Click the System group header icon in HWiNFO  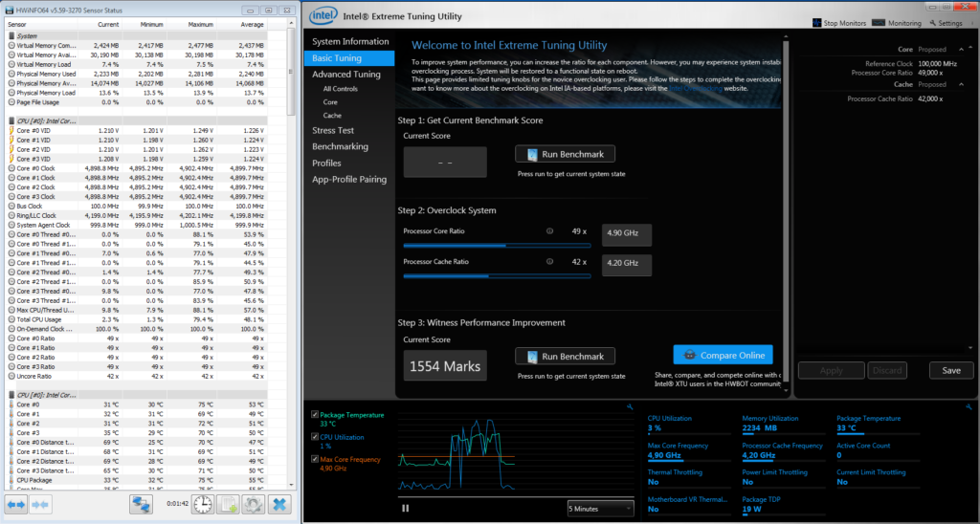[11, 35]
